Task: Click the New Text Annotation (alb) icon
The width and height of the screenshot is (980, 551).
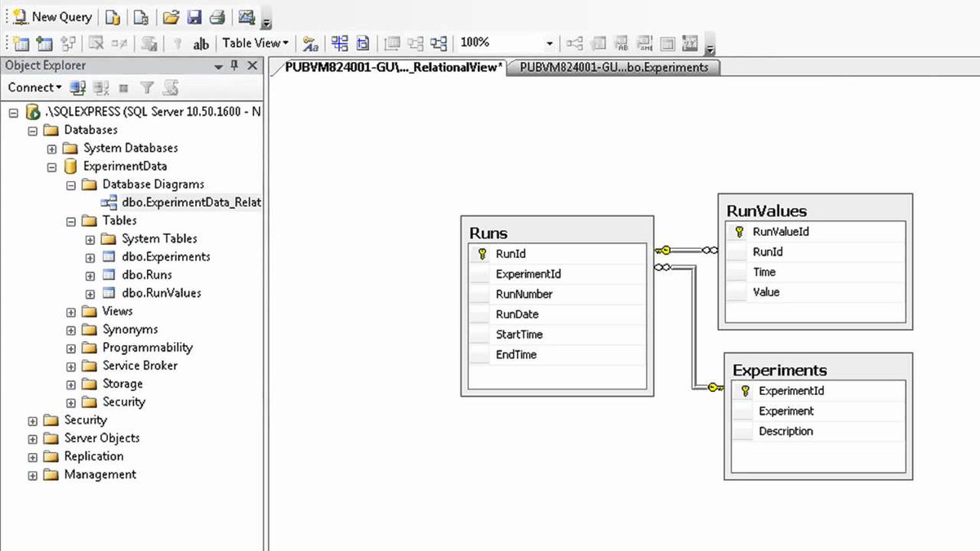Action: 201,44
